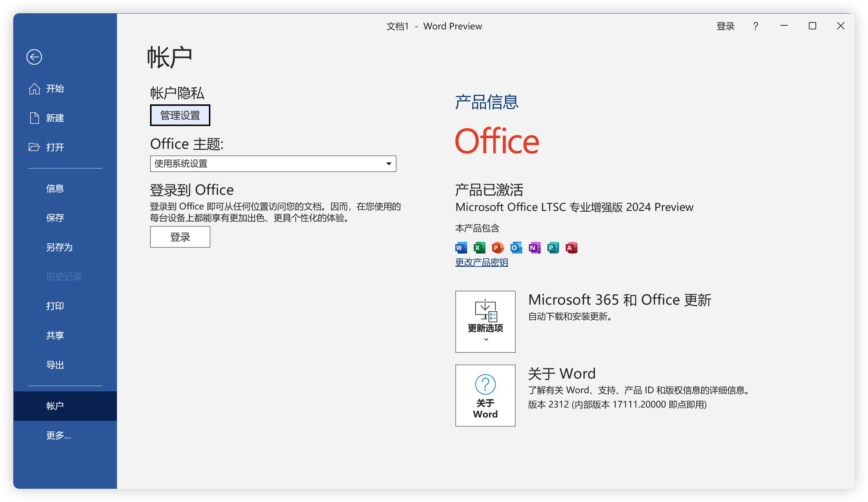Click the Microsoft 365 和 Office 更新 heading
Viewport: 868px width, 502px height.
click(x=620, y=300)
